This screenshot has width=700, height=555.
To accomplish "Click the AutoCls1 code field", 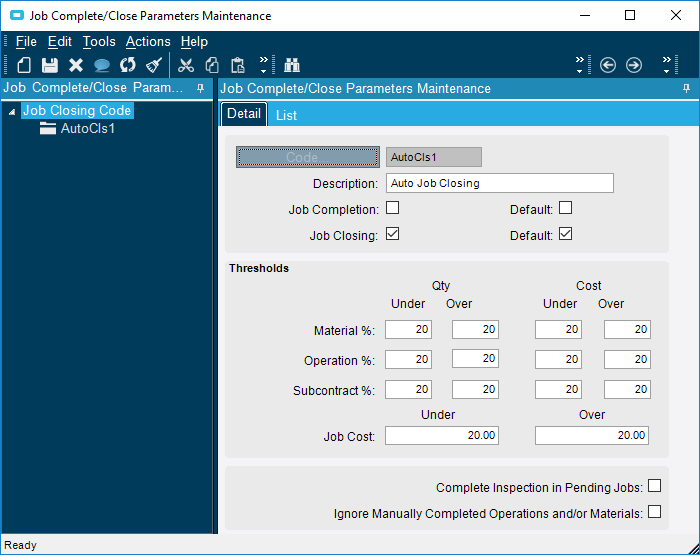I will [x=433, y=157].
